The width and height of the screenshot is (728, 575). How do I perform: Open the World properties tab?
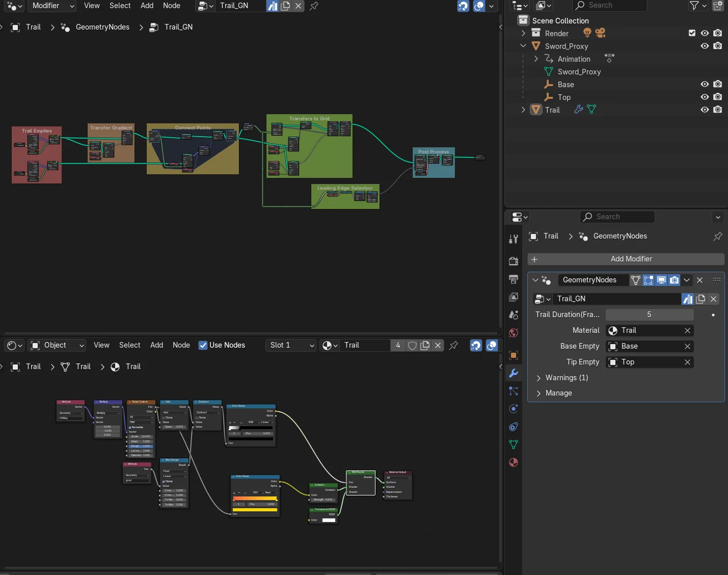coord(514,333)
